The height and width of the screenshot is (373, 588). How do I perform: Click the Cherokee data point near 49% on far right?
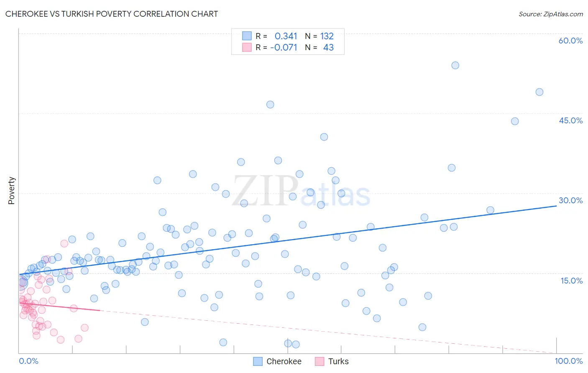(539, 92)
